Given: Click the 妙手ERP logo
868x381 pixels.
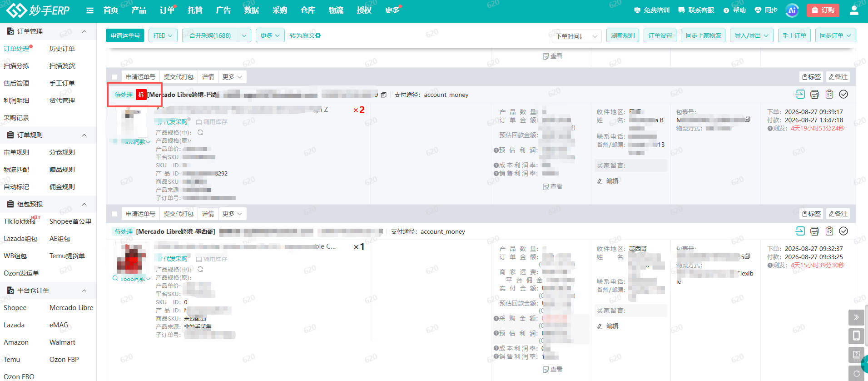Looking at the screenshot, I should click(38, 10).
